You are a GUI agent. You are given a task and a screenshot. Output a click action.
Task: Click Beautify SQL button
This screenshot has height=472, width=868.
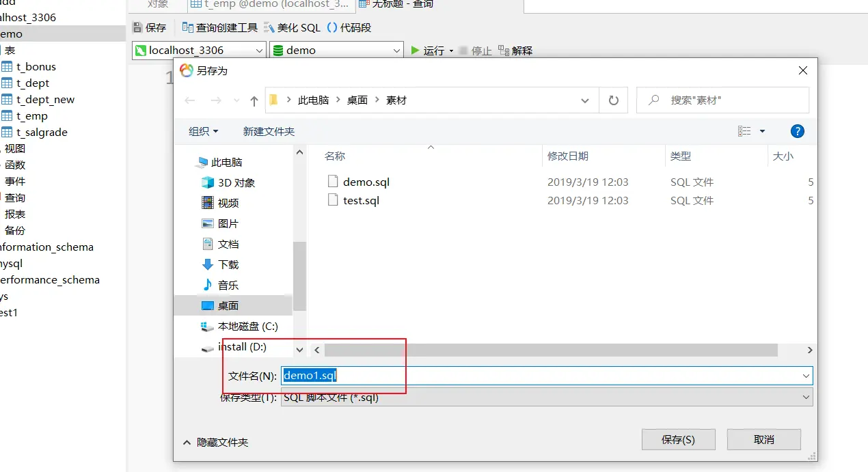pyautogui.click(x=292, y=27)
